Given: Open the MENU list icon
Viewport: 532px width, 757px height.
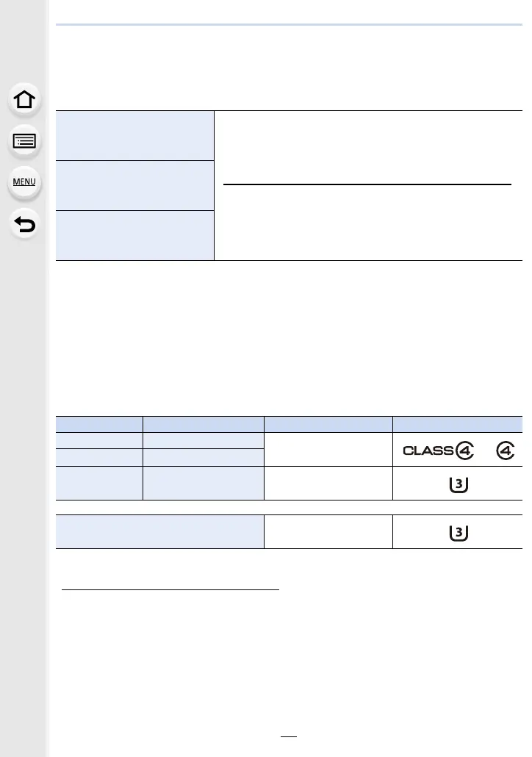Looking at the screenshot, I should pos(24,182).
